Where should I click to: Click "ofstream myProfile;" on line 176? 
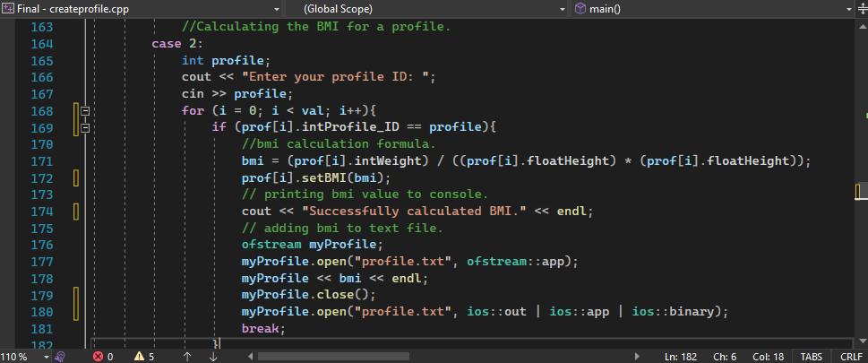(x=313, y=245)
